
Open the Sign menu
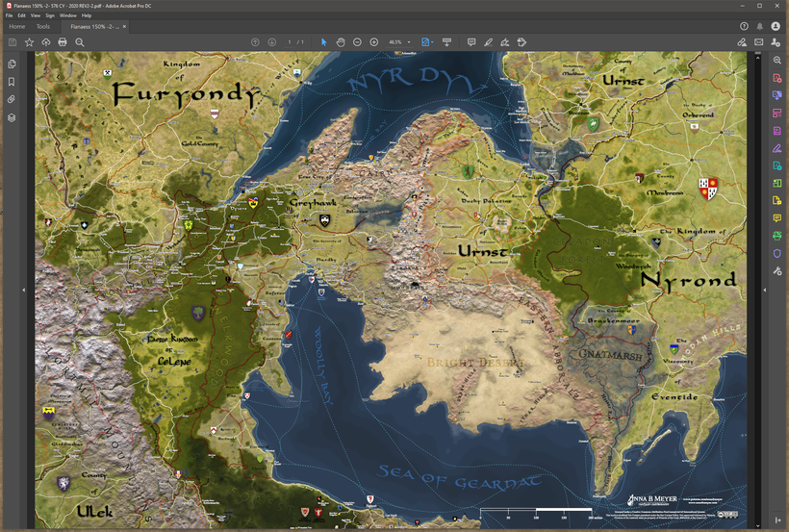pyautogui.click(x=50, y=15)
